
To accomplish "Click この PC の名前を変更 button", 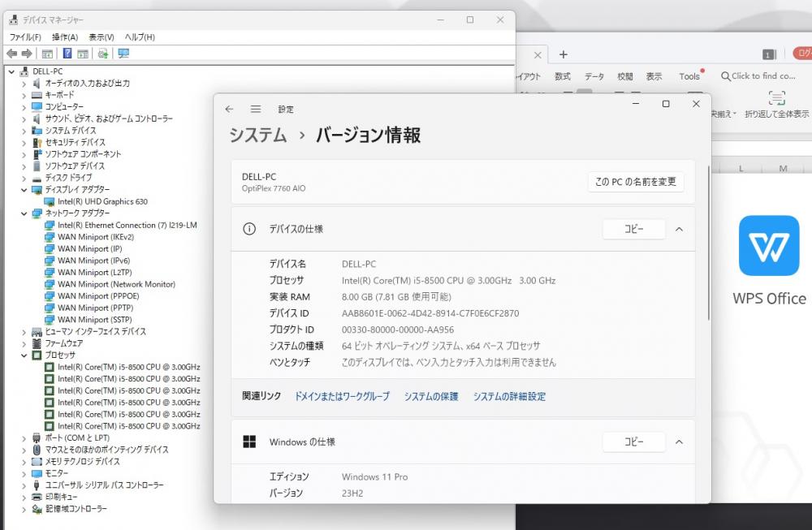I will click(x=636, y=182).
